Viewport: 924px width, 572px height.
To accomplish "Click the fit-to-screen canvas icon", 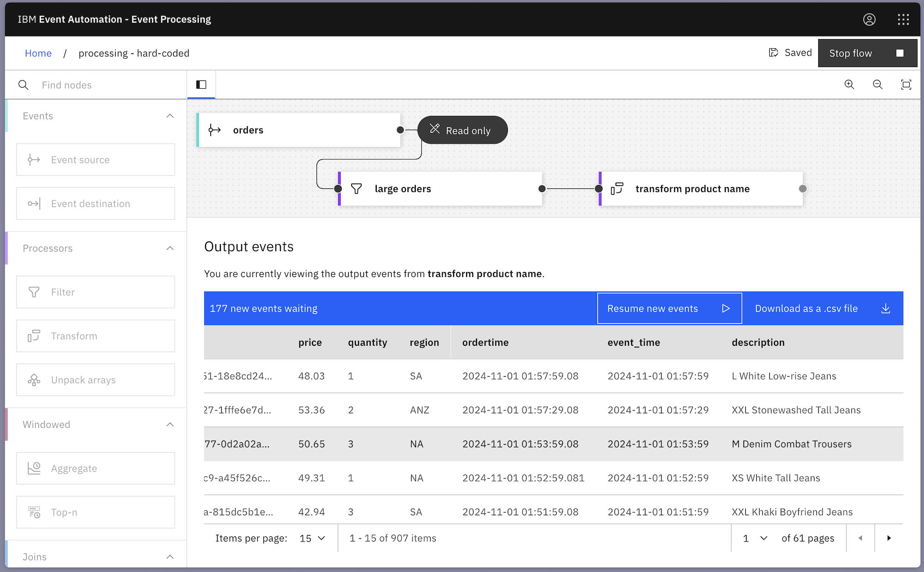I will click(906, 84).
